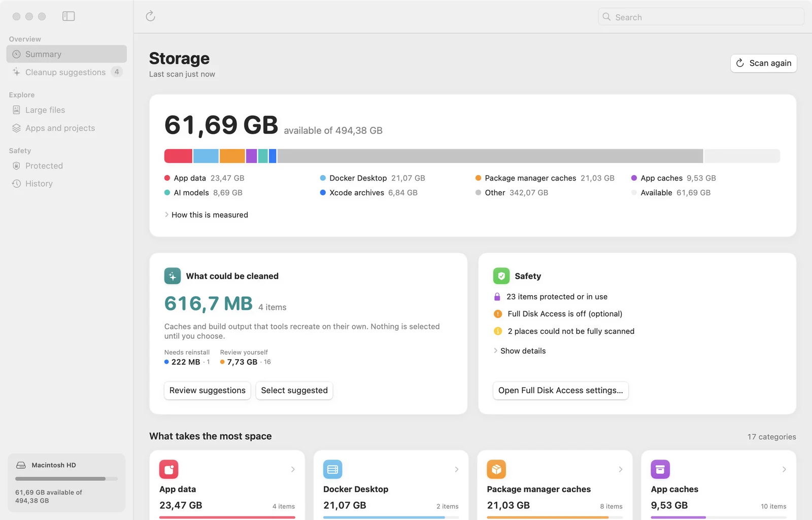Viewport: 812px width, 520px height.
Task: Open Apps and projects in the sidebar
Action: coord(66,128)
